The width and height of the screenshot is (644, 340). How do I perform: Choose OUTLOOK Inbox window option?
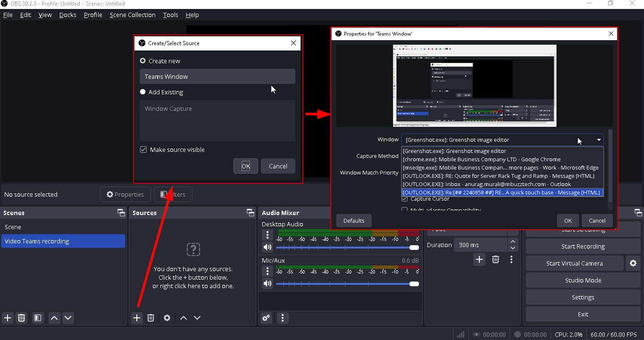pyautogui.click(x=502, y=184)
